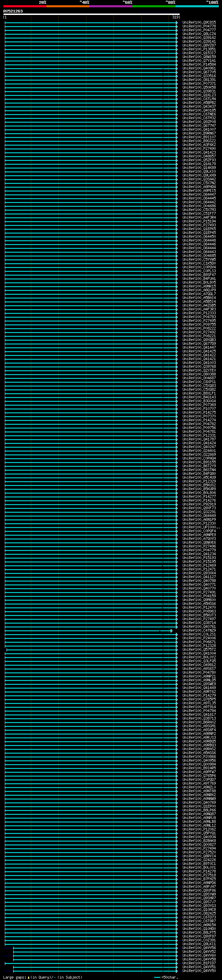
Task: Select UniRef100_C0L2S1 label
Action: pos(199,634)
